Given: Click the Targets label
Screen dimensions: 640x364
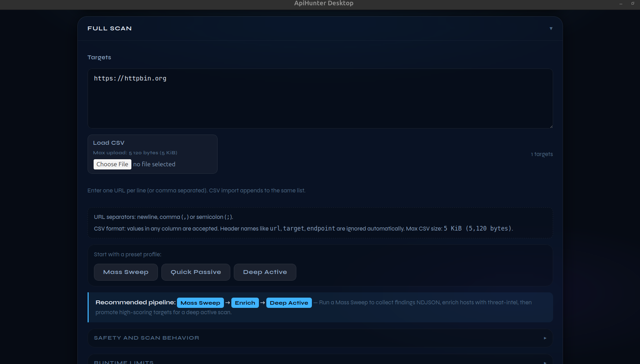Looking at the screenshot, I should (x=99, y=58).
